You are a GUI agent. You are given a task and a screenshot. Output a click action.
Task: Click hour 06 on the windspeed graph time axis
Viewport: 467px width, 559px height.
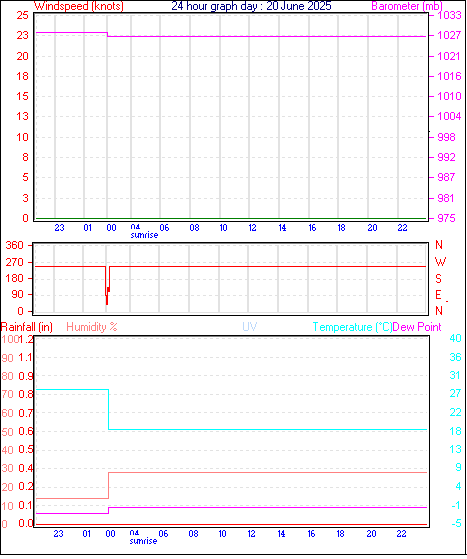[164, 227]
